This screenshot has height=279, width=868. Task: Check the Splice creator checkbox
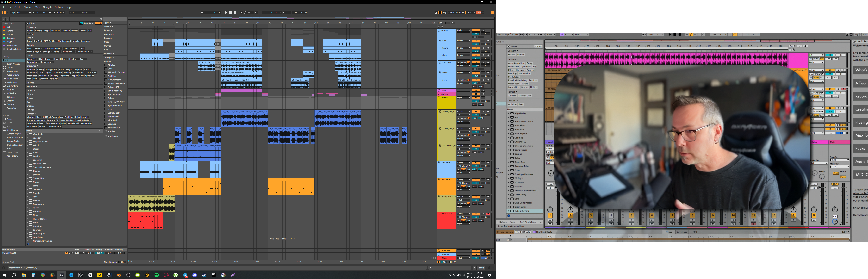pos(105,98)
